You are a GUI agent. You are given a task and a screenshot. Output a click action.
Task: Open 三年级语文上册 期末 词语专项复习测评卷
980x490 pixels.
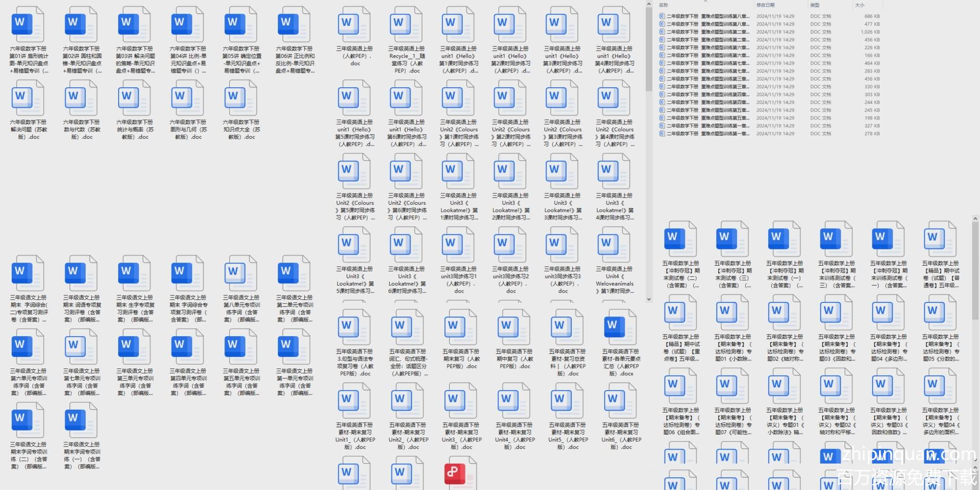pos(82,289)
